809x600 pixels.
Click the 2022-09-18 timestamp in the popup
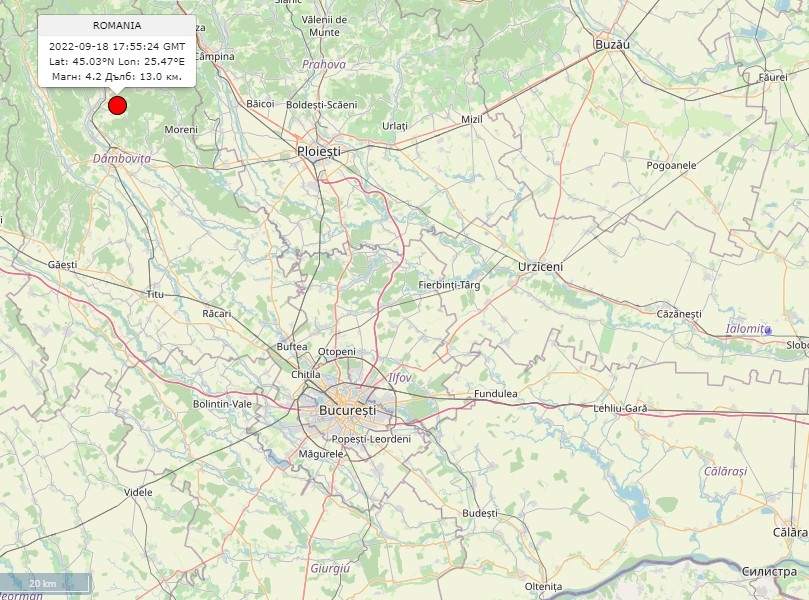pyautogui.click(x=117, y=46)
